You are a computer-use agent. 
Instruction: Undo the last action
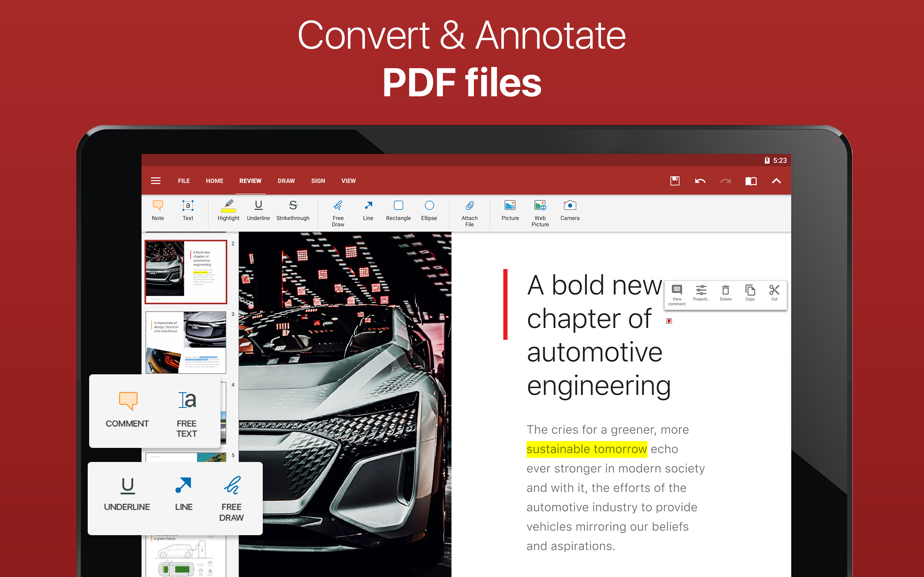701,181
